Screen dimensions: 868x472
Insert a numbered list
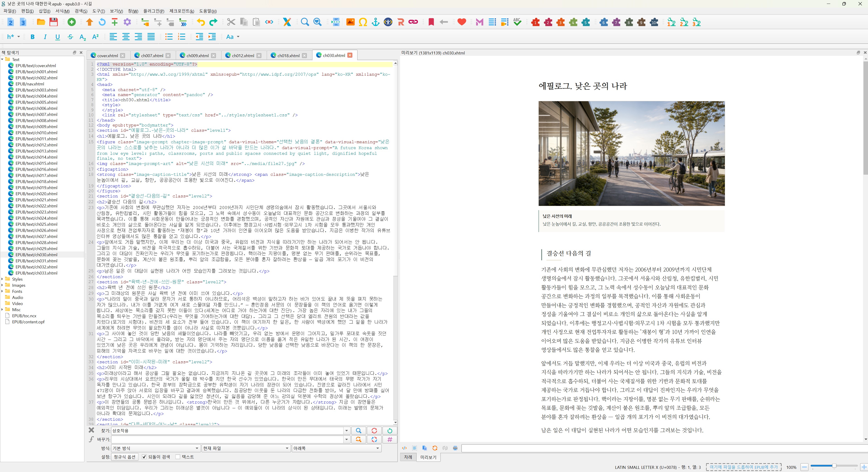182,37
